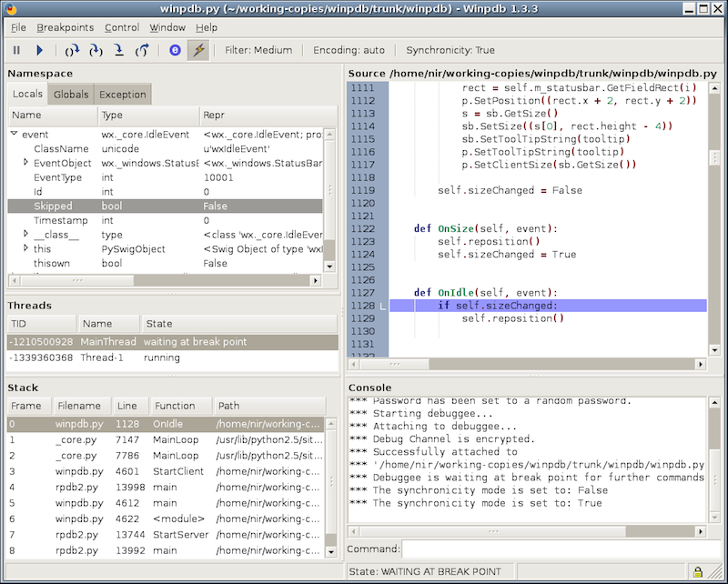The height and width of the screenshot is (584, 728).
Task: Select stack frame 3 StartClient row
Action: 172,471
